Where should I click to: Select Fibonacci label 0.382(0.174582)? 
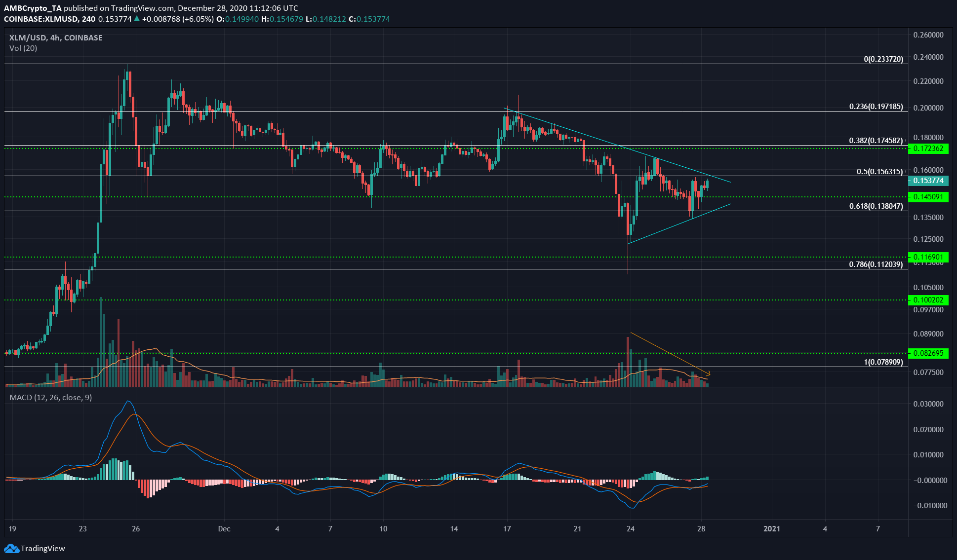click(x=876, y=141)
